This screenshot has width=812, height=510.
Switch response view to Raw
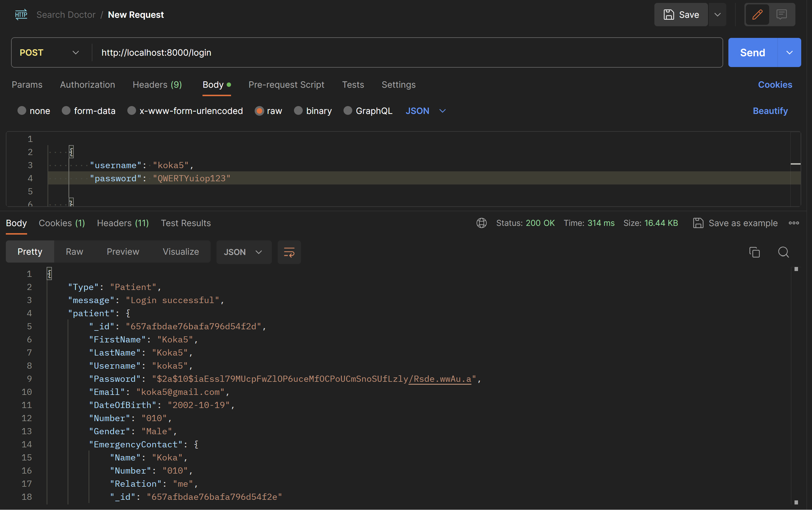tap(74, 252)
